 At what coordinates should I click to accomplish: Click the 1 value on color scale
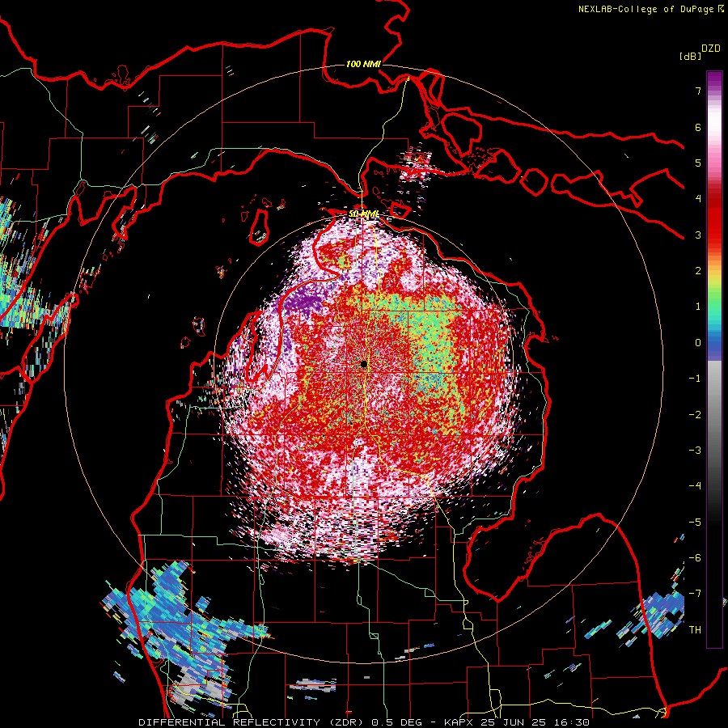tap(698, 307)
